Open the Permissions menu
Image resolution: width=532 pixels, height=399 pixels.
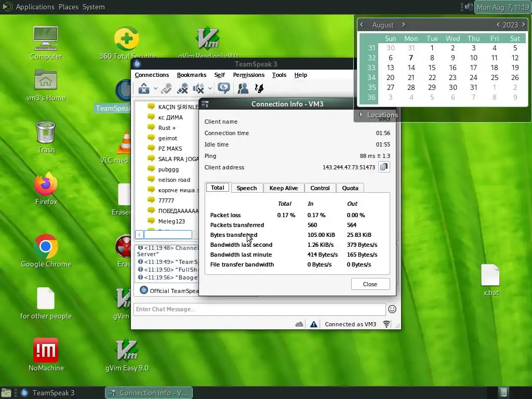click(x=249, y=75)
